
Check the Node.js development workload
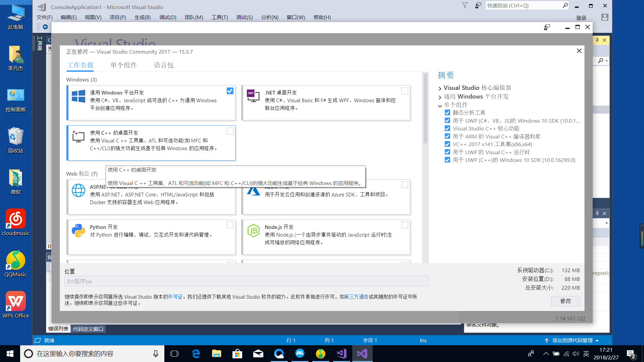[405, 225]
